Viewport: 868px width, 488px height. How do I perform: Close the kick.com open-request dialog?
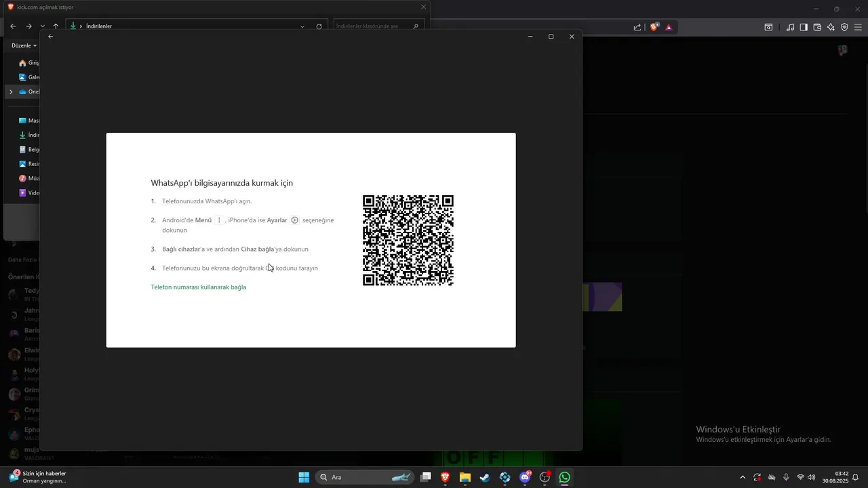click(x=424, y=7)
